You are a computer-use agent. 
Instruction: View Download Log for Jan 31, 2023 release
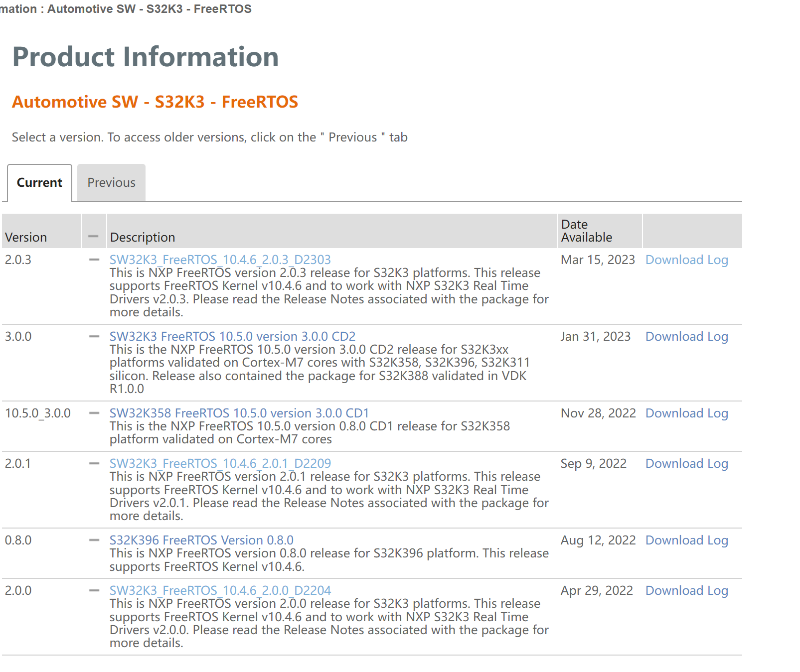[x=686, y=336]
